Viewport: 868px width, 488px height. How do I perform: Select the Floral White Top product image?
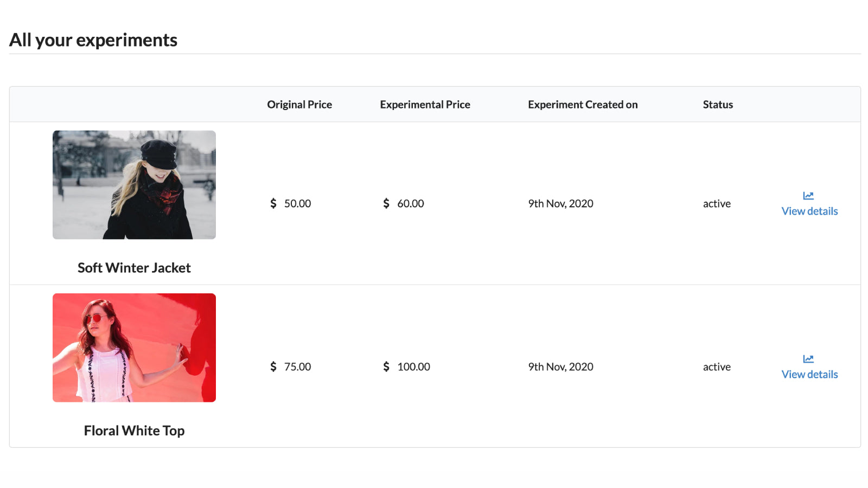134,348
